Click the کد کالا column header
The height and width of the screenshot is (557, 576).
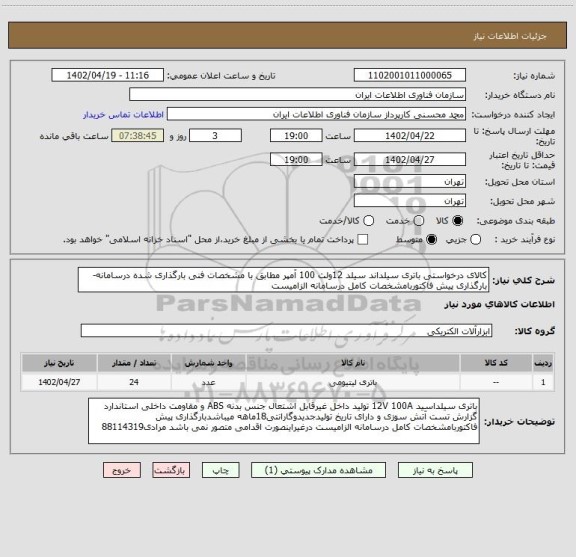tap(496, 363)
